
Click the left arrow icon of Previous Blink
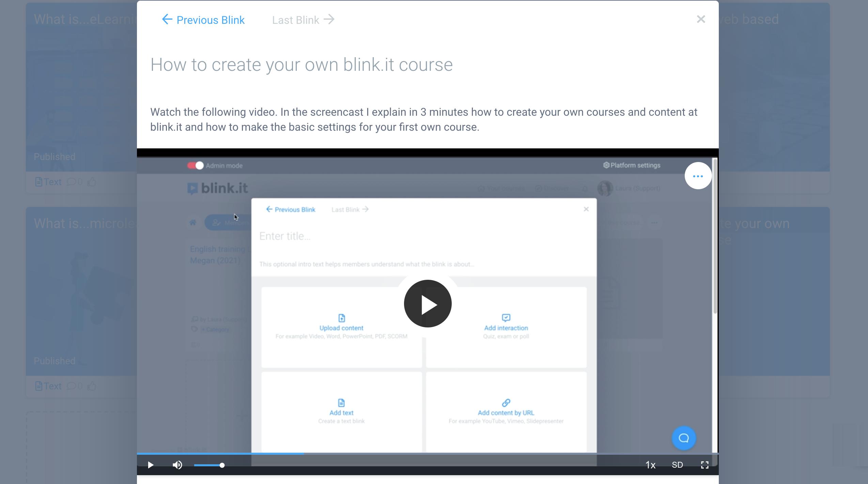pos(167,19)
